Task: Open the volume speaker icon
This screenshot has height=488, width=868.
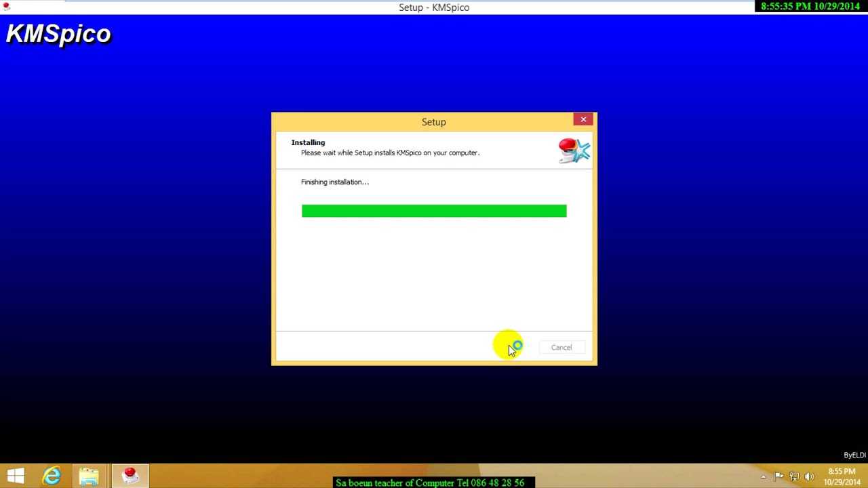Action: tap(809, 476)
